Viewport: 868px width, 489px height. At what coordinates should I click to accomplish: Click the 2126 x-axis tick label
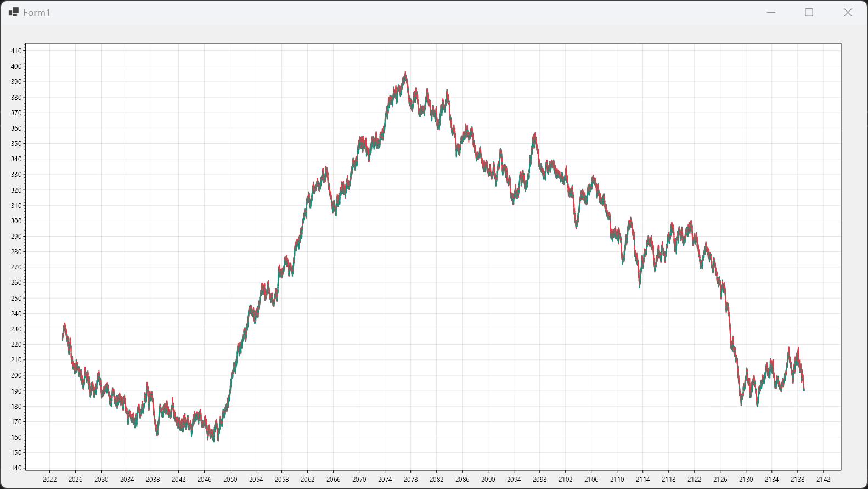tap(720, 479)
